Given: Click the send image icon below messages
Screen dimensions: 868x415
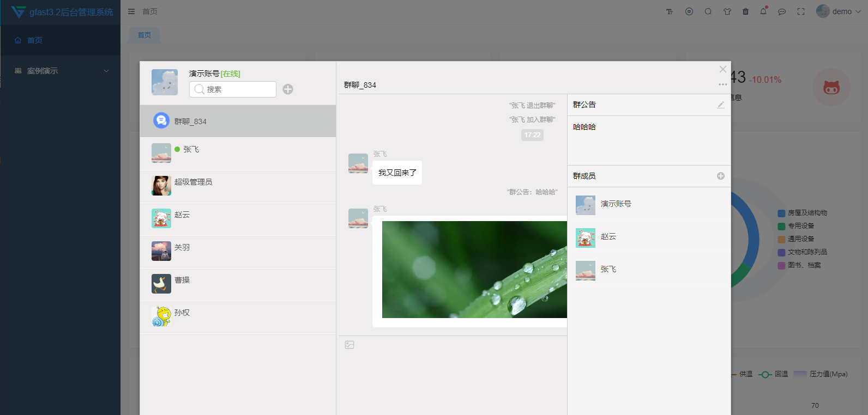Looking at the screenshot, I should (x=349, y=345).
